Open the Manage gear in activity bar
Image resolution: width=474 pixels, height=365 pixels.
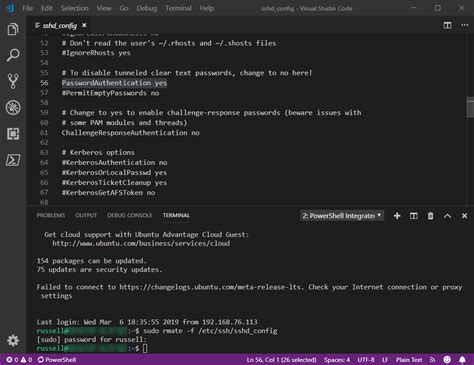point(13,340)
